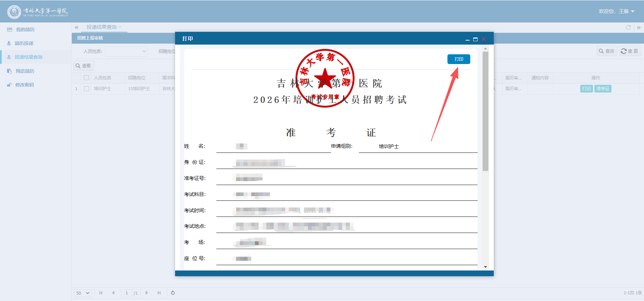This screenshot has width=644, height=301.
Task: Click the 重置 reset button
Action: pos(630,51)
